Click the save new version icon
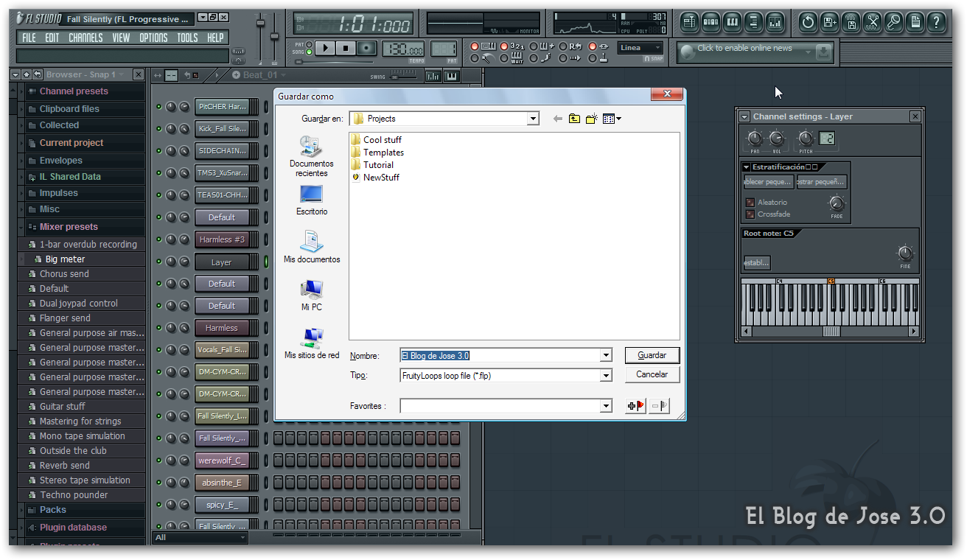The width and height of the screenshot is (967, 560). [830, 22]
